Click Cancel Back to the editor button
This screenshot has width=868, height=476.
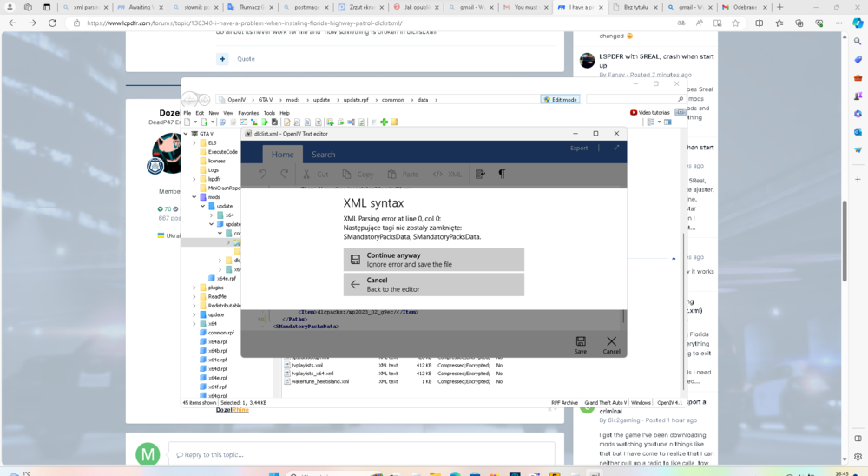[433, 285]
